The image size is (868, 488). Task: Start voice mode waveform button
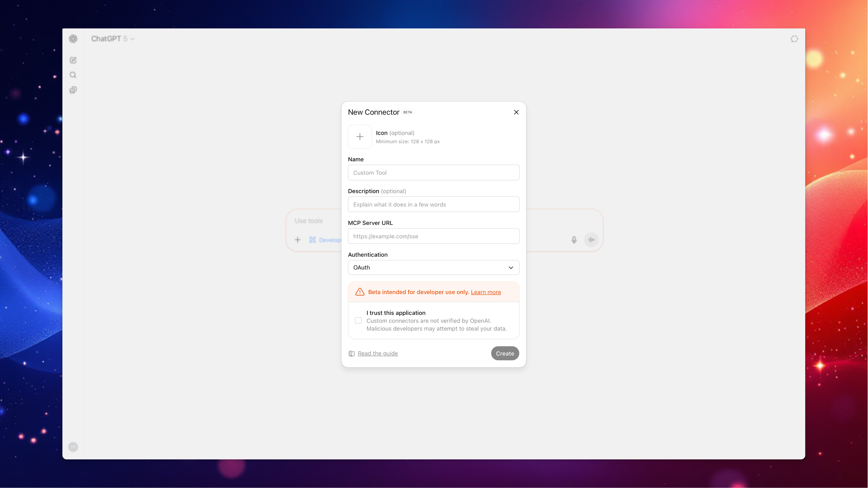591,240
